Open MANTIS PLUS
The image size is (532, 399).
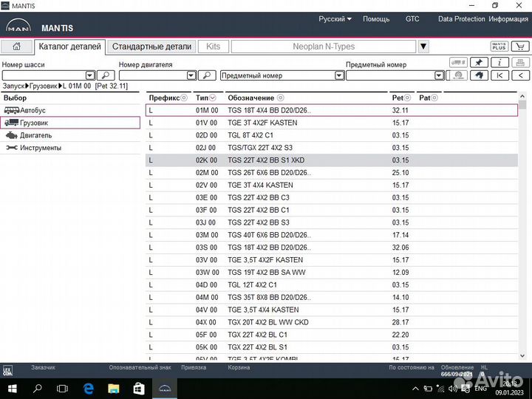[x=499, y=46]
